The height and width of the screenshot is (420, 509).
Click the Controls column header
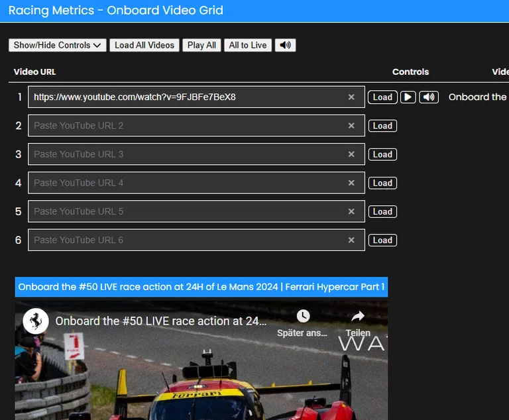(410, 72)
